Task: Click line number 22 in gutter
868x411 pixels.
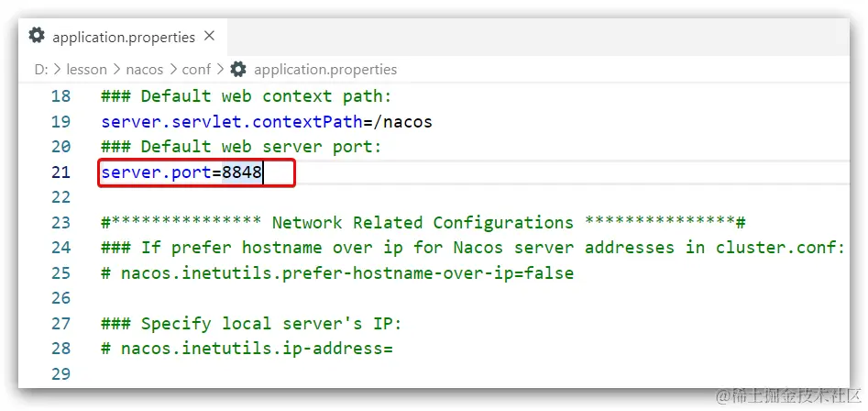Action: 60,197
